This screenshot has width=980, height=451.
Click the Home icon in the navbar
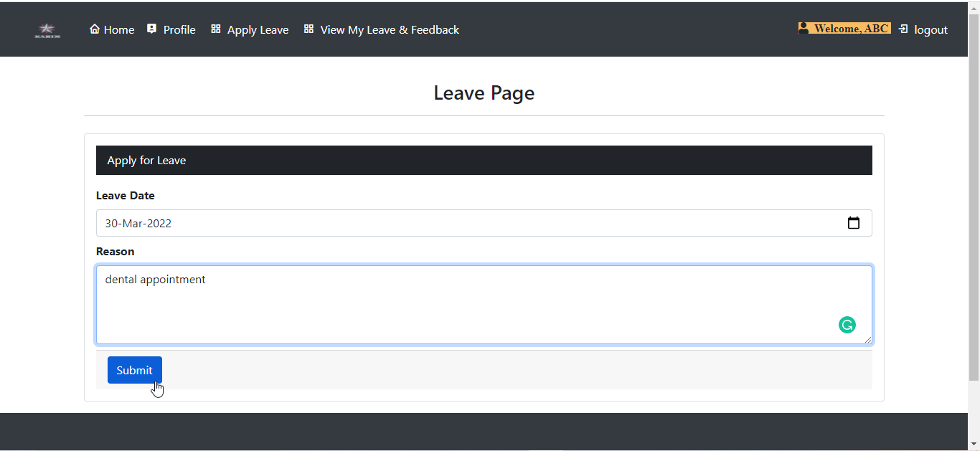94,29
